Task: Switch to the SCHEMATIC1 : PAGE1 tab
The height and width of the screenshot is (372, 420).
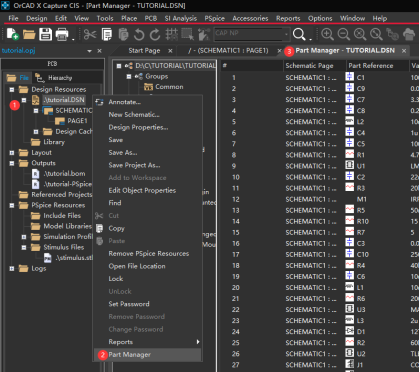Action: coord(228,51)
